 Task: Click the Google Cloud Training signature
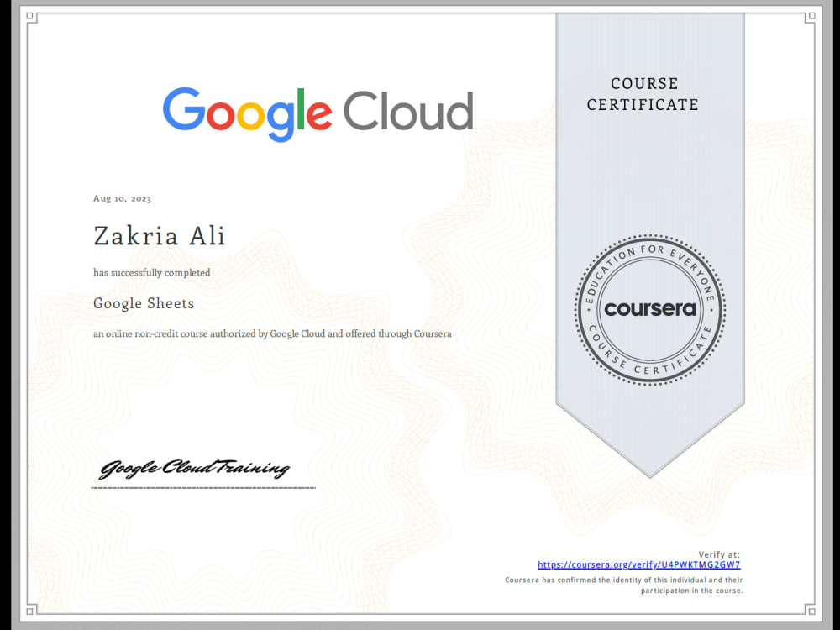tap(195, 469)
